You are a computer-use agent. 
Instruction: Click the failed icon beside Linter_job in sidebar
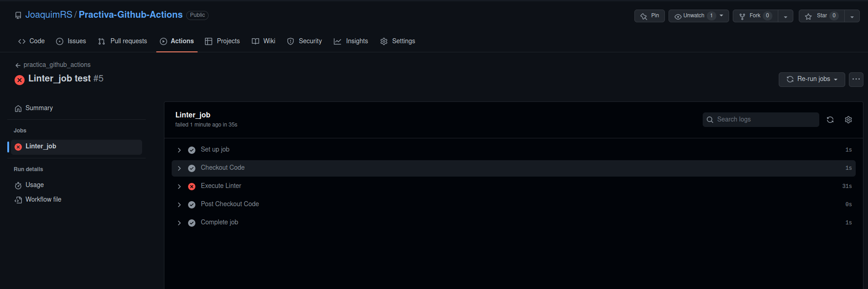point(18,147)
